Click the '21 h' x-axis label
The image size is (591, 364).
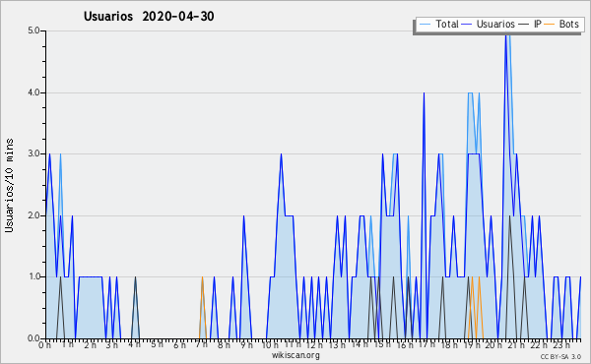516,345
